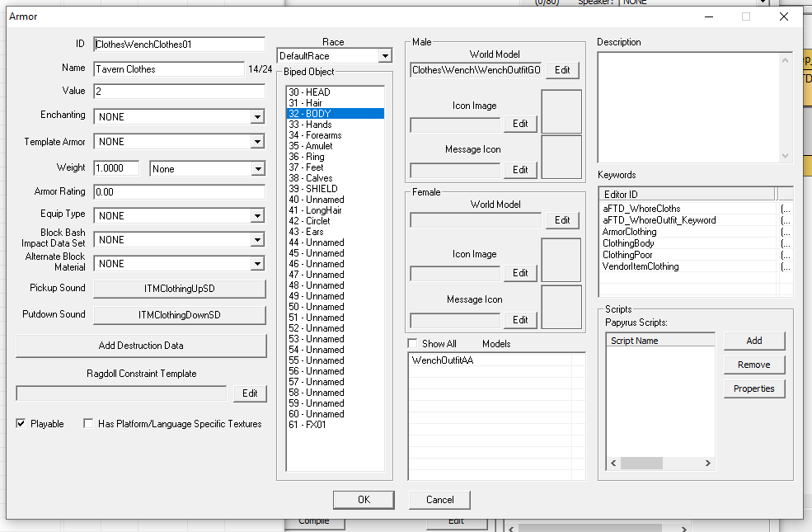
Task: Click the scripts list scroll left arrow
Action: point(613,463)
